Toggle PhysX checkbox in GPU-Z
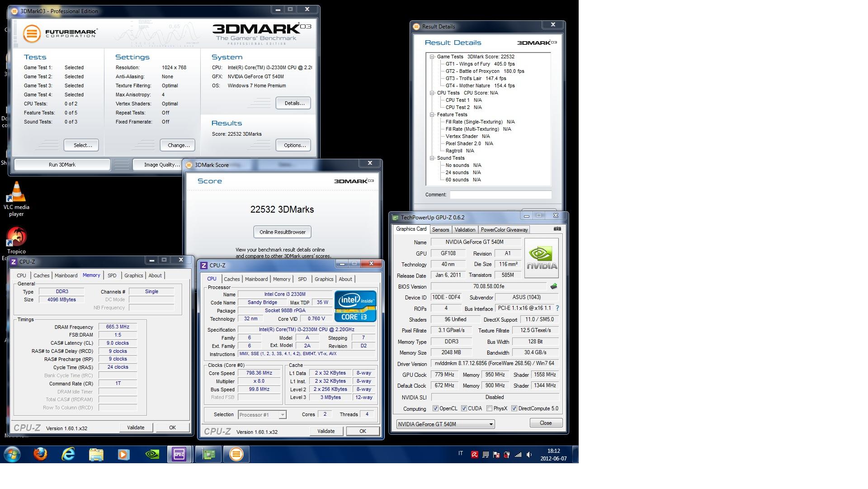This screenshot has height=489, width=868. [489, 408]
